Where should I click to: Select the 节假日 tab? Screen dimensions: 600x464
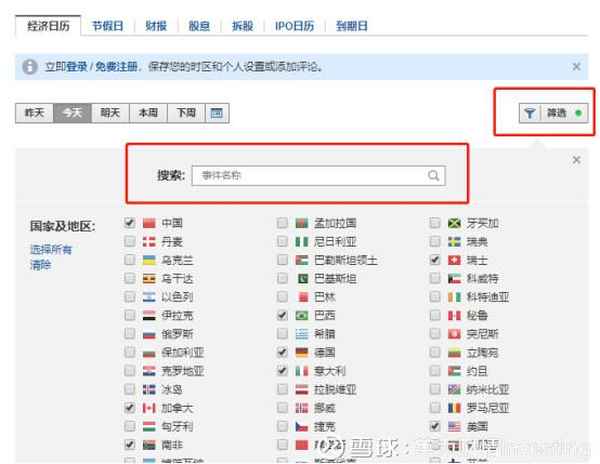tap(109, 26)
